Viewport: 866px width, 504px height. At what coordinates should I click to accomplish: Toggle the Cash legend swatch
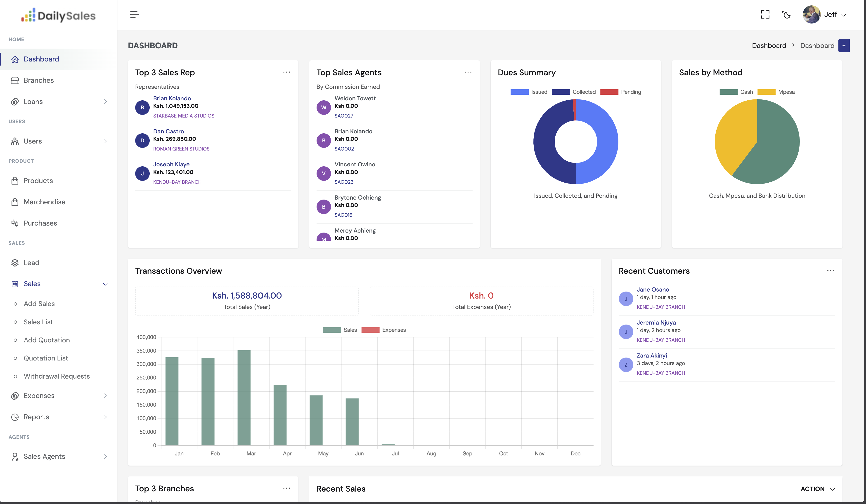[x=728, y=92]
